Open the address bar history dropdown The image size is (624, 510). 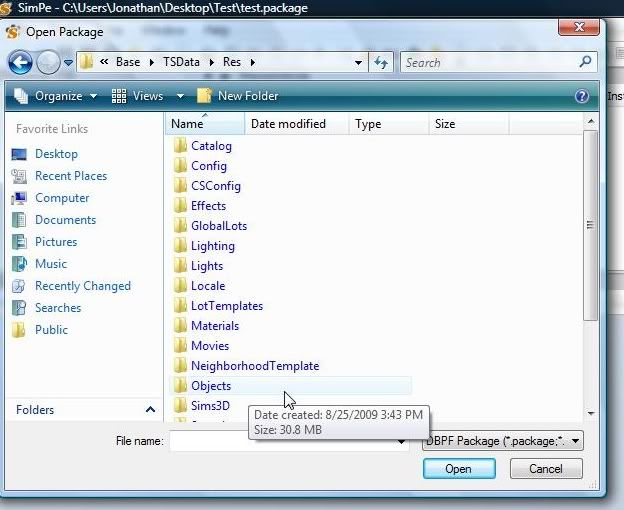[358, 63]
